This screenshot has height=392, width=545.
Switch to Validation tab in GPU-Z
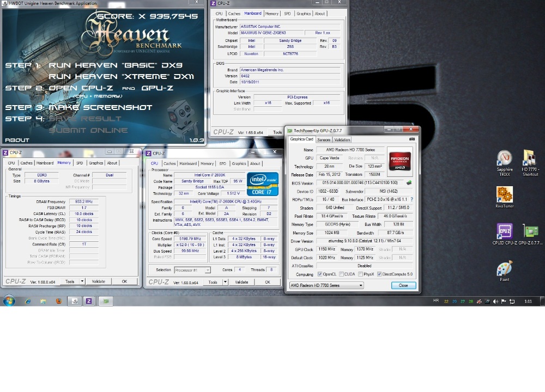click(x=342, y=139)
